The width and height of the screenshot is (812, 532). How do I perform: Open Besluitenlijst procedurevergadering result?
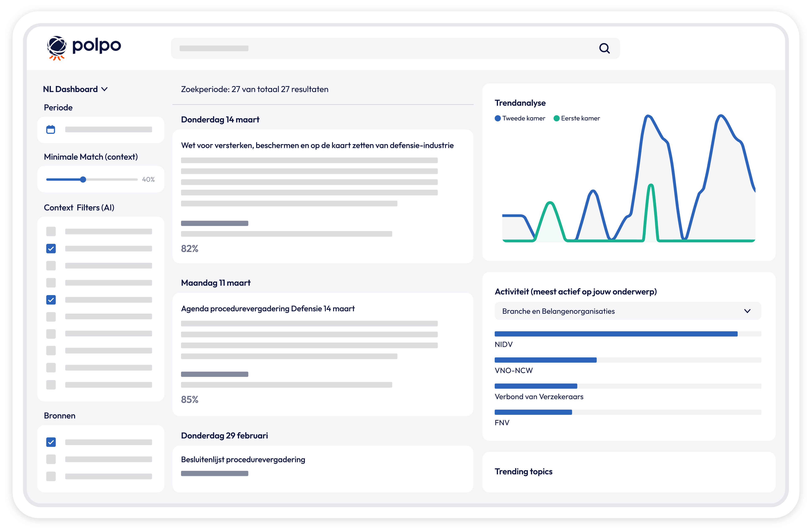click(243, 460)
